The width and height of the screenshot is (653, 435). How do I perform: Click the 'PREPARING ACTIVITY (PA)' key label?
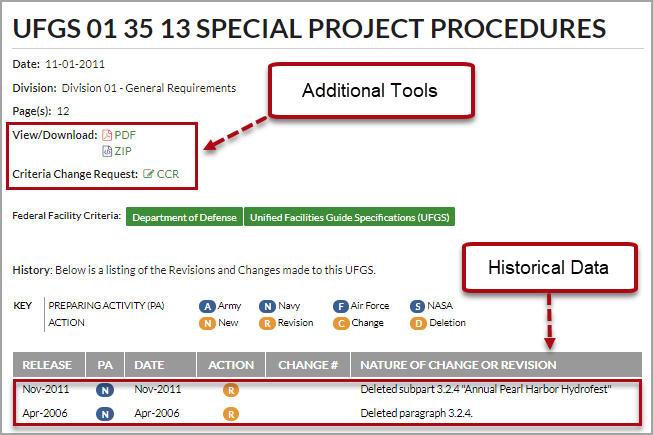pos(107,306)
